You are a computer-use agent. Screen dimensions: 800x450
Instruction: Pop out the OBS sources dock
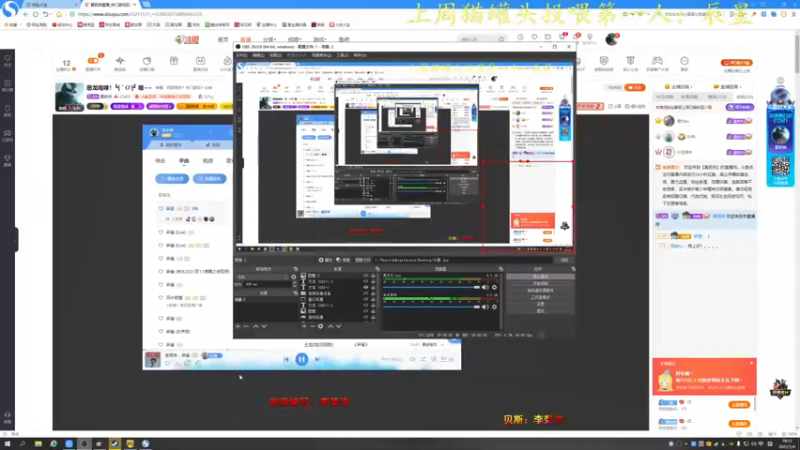point(377,269)
